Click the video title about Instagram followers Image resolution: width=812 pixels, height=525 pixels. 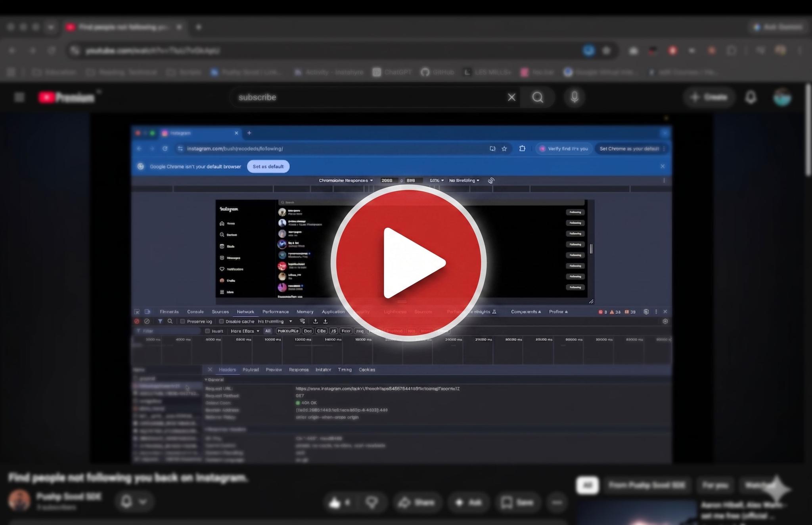click(128, 477)
